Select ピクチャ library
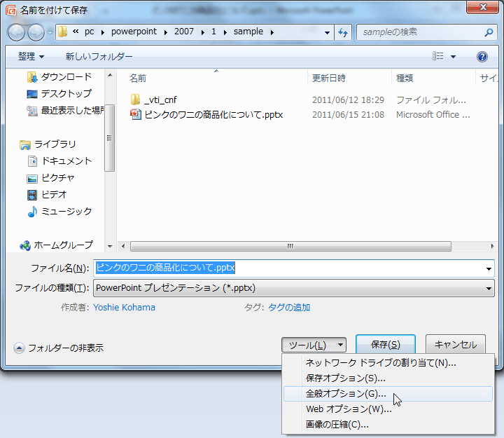Viewport: 504px width, 438px height. [50, 177]
